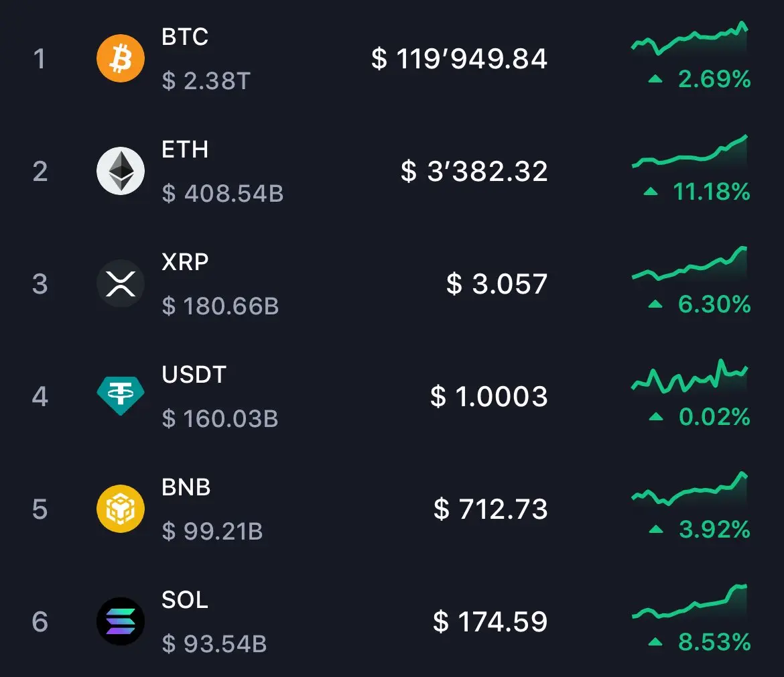Click the XRP logo icon
This screenshot has height=677, width=784.
[x=121, y=284]
